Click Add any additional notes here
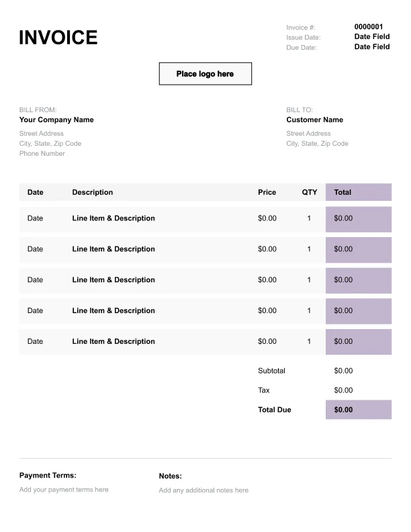The image size is (411, 532). point(203,490)
